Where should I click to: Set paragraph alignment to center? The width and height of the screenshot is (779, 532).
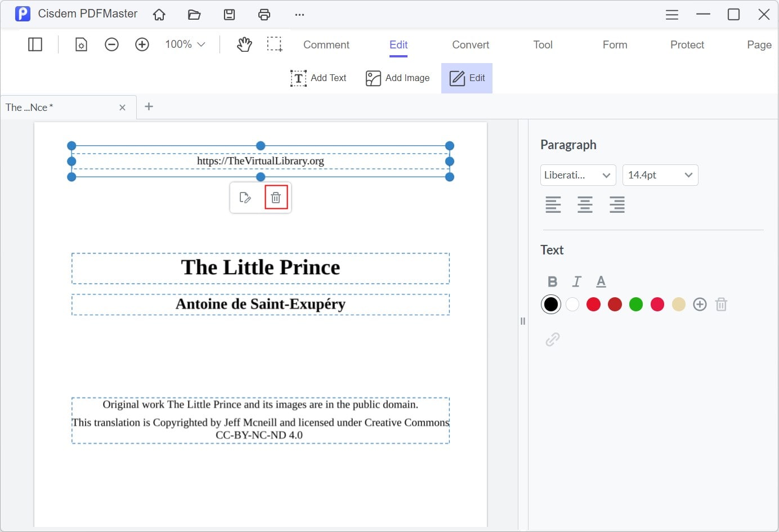click(x=585, y=204)
